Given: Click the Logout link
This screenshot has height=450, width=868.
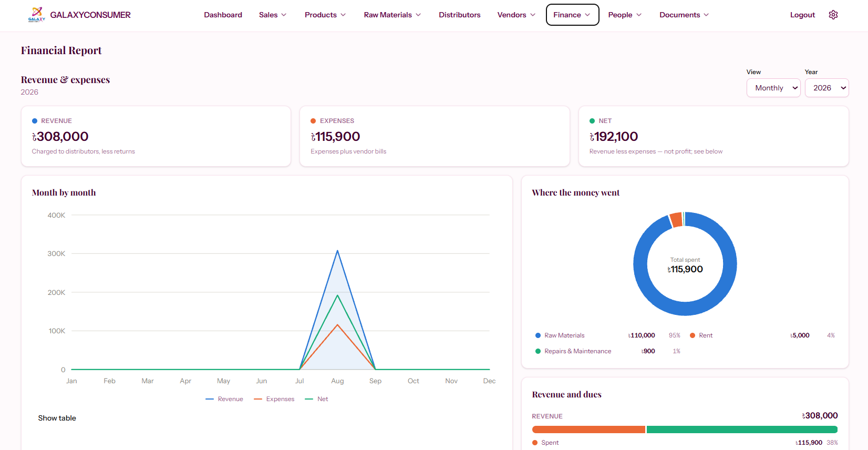Looking at the screenshot, I should click(x=802, y=15).
